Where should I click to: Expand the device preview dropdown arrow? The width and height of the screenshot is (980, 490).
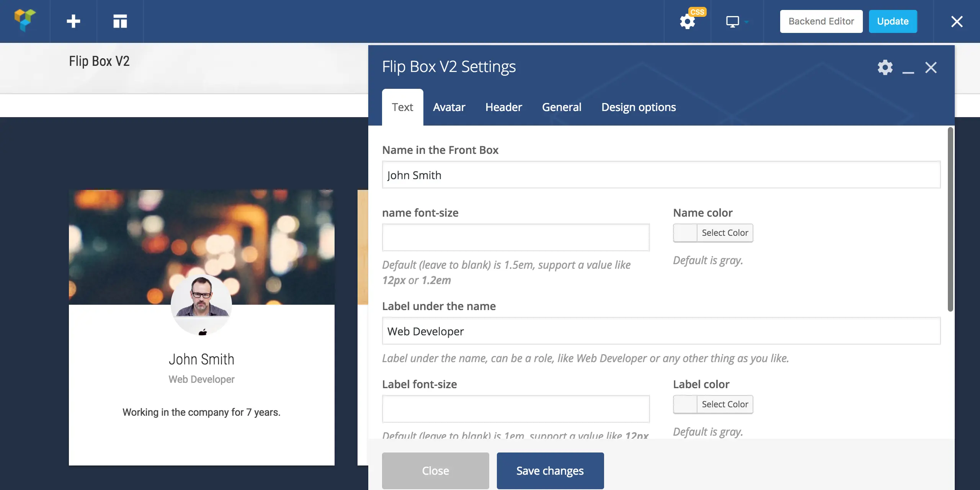coord(746,22)
